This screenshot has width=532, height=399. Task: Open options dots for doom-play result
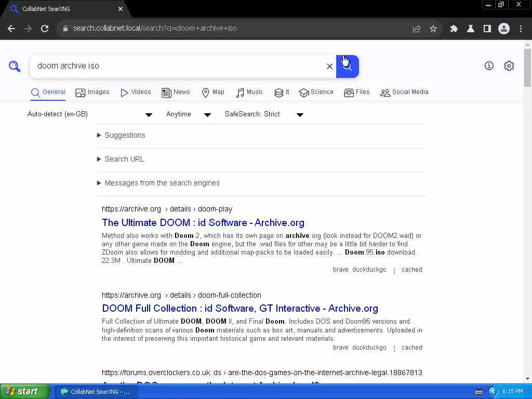[394, 270]
